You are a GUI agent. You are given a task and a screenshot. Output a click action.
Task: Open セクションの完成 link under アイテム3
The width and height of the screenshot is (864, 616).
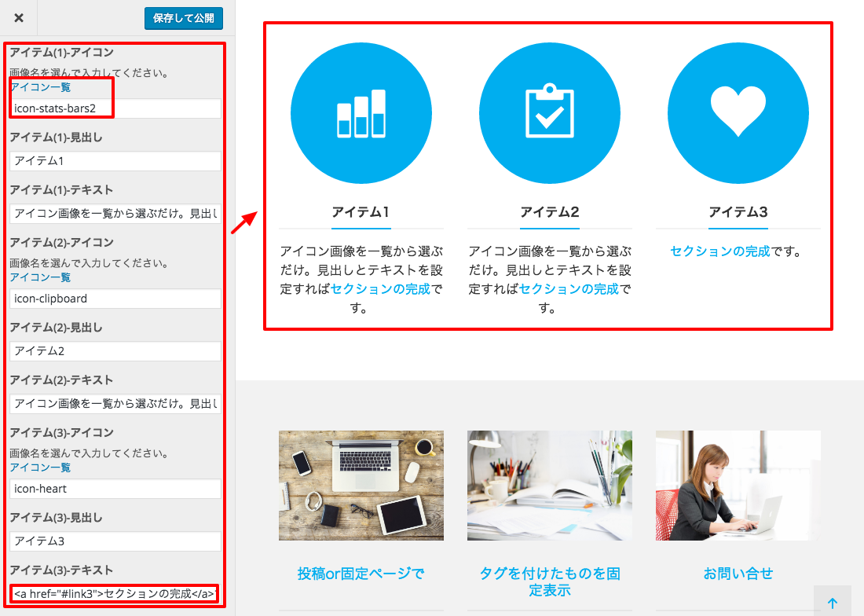[x=719, y=251]
